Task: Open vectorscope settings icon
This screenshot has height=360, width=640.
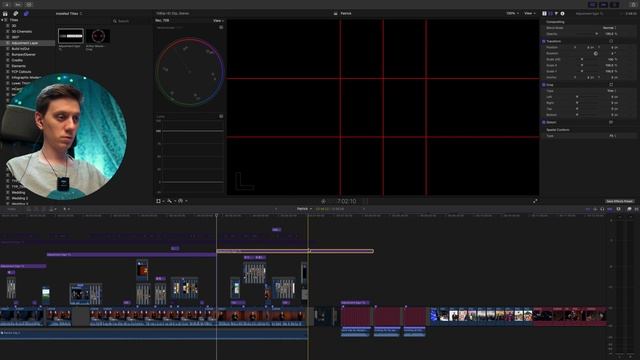Action: click(221, 27)
